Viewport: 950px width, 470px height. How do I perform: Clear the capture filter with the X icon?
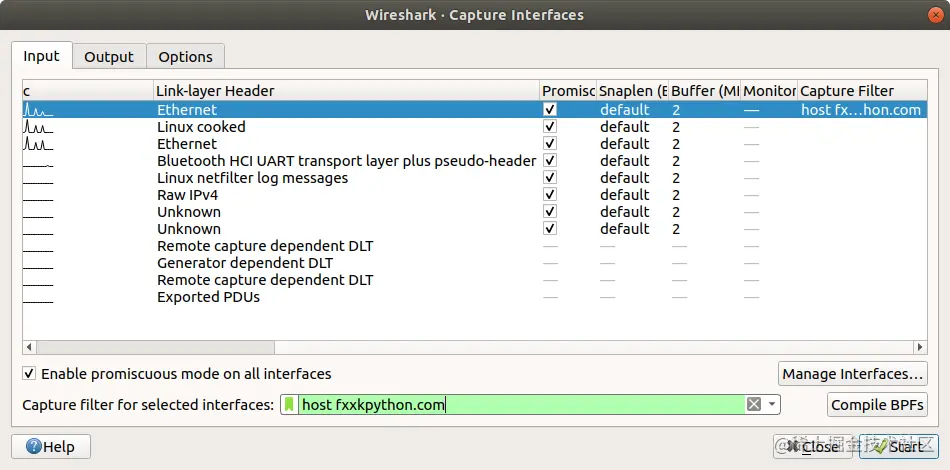point(754,405)
